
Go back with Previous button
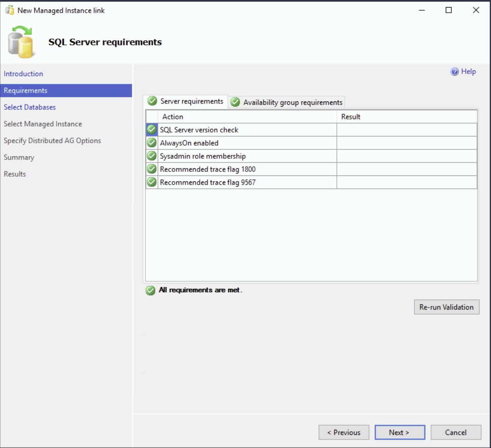[344, 432]
